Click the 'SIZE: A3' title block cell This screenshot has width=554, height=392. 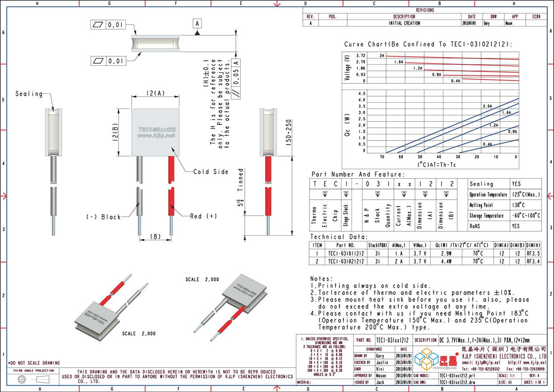click(509, 382)
